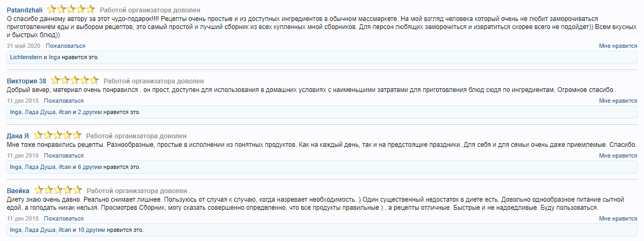Like Patandzhali's review with Мне нравится
The image size is (644, 241).
618,46
